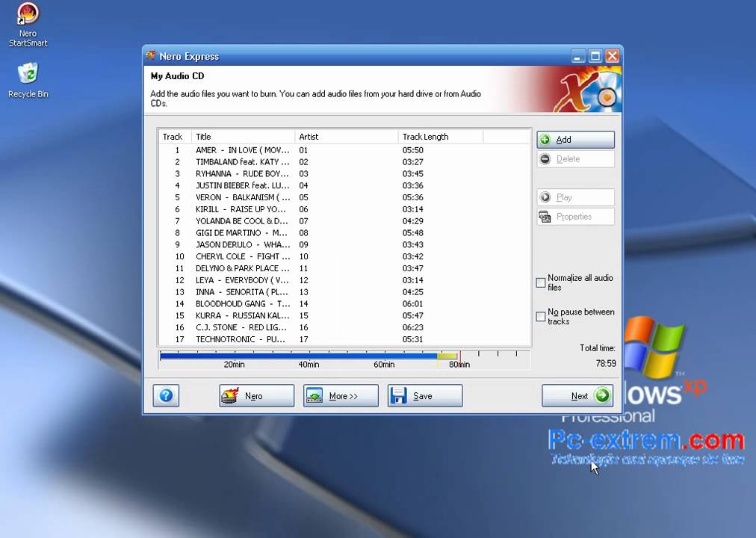Viewport: 756px width, 538px height.
Task: Open the help question mark button
Action: [166, 396]
